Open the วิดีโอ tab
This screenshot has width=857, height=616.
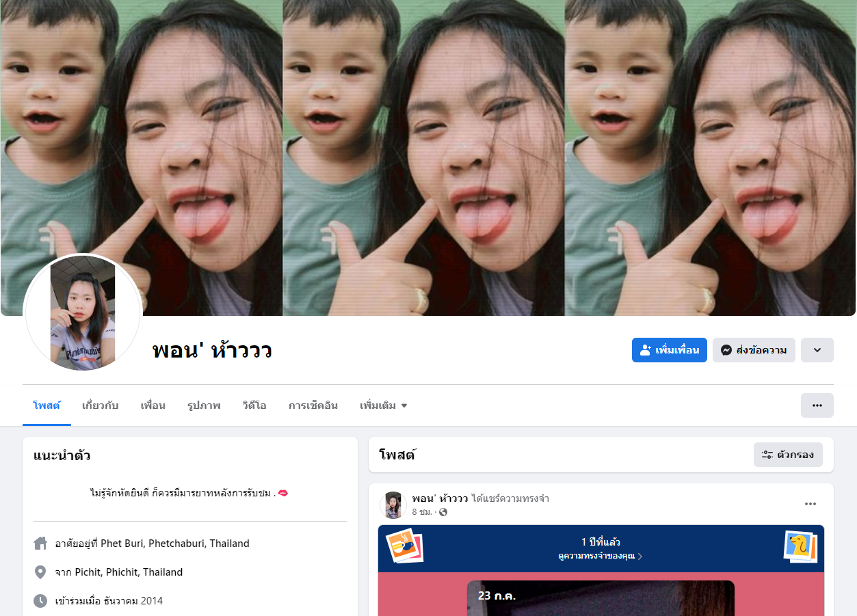[254, 405]
